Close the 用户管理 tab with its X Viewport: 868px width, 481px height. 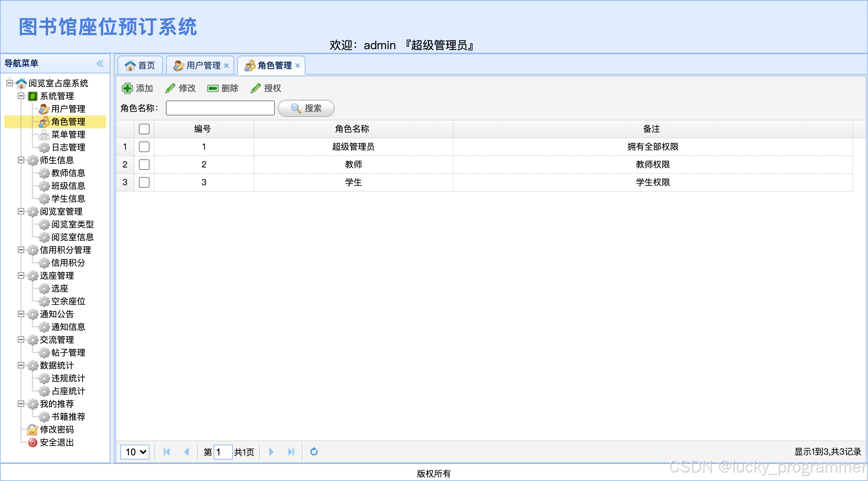click(x=226, y=66)
